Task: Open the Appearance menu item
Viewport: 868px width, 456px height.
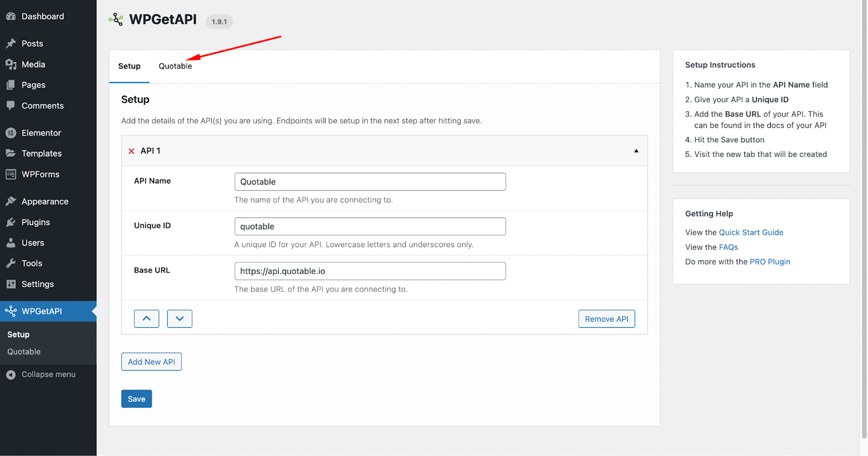Action: 45,201
